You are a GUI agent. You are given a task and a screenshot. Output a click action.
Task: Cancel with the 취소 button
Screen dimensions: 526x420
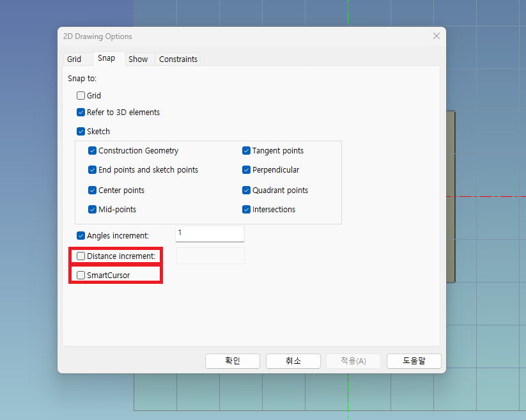tap(293, 361)
